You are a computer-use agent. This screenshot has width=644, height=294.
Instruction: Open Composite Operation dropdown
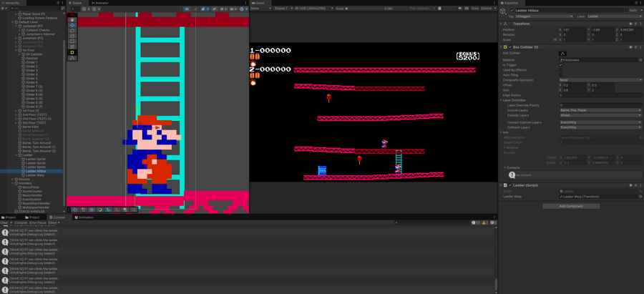pos(600,80)
